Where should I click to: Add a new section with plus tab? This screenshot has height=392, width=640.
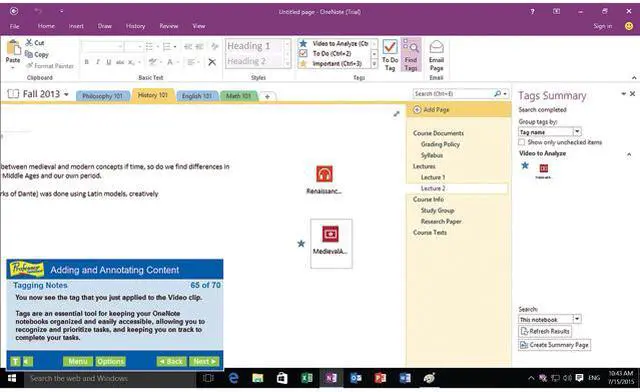[x=267, y=96]
